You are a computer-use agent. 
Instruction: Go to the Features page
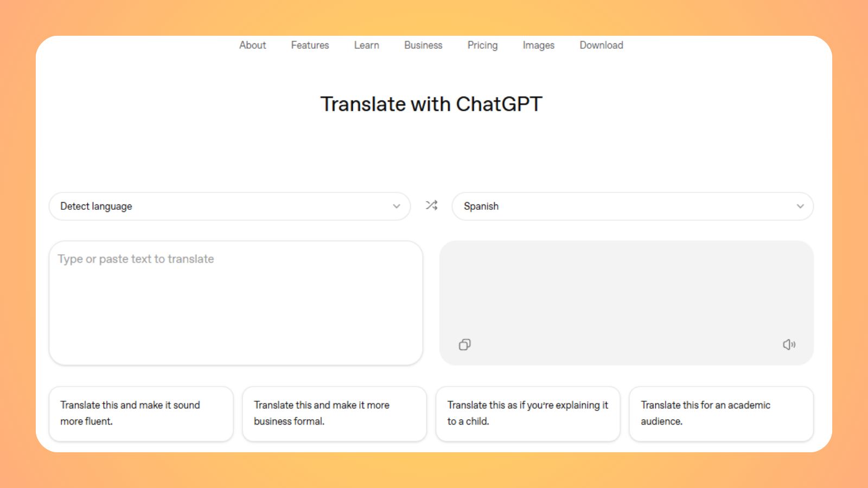coord(310,46)
